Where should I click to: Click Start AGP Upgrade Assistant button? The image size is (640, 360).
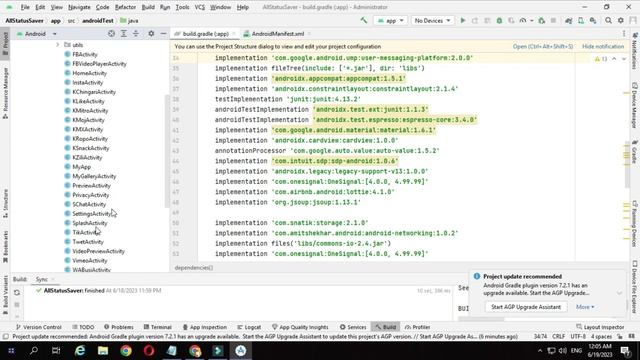point(526,307)
